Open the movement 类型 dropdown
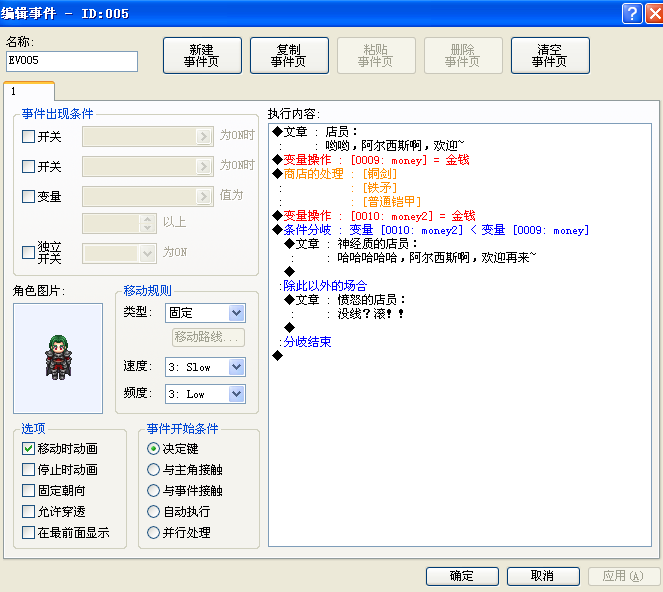This screenshot has width=663, height=592. pos(236,313)
